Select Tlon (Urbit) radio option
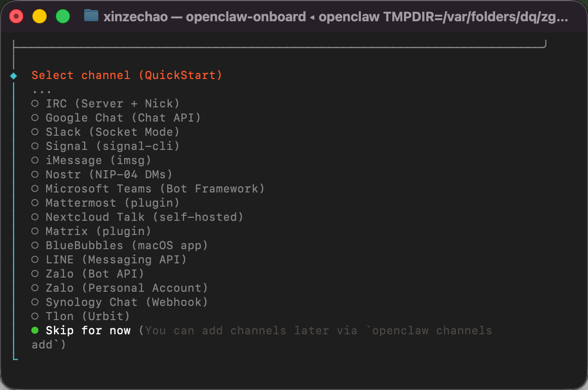Image resolution: width=588 pixels, height=390 pixels. click(x=81, y=316)
